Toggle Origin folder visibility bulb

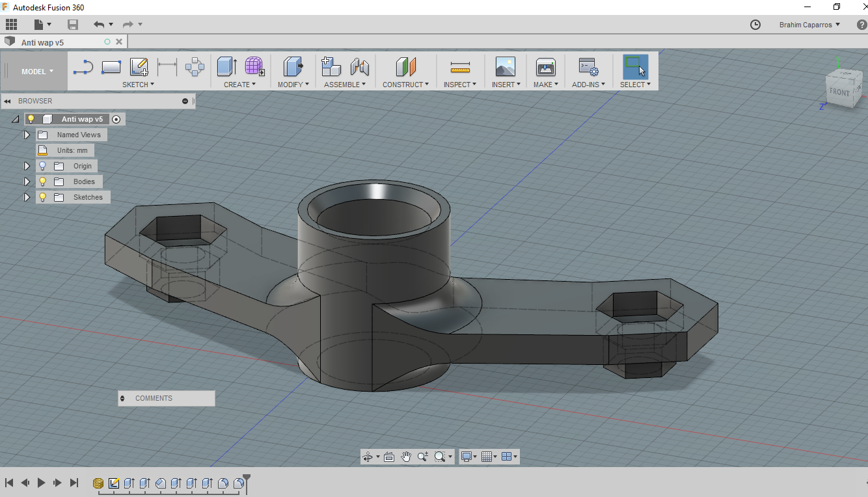click(x=43, y=166)
